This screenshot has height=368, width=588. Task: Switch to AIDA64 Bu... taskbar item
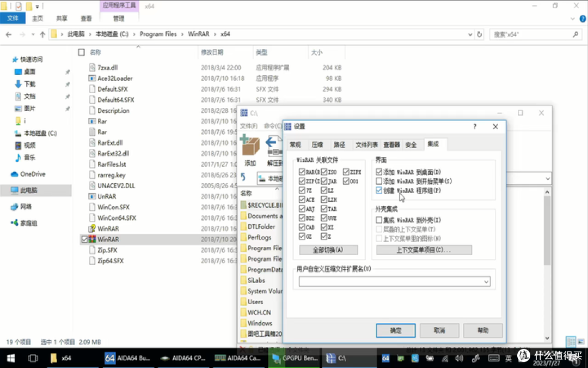128,358
